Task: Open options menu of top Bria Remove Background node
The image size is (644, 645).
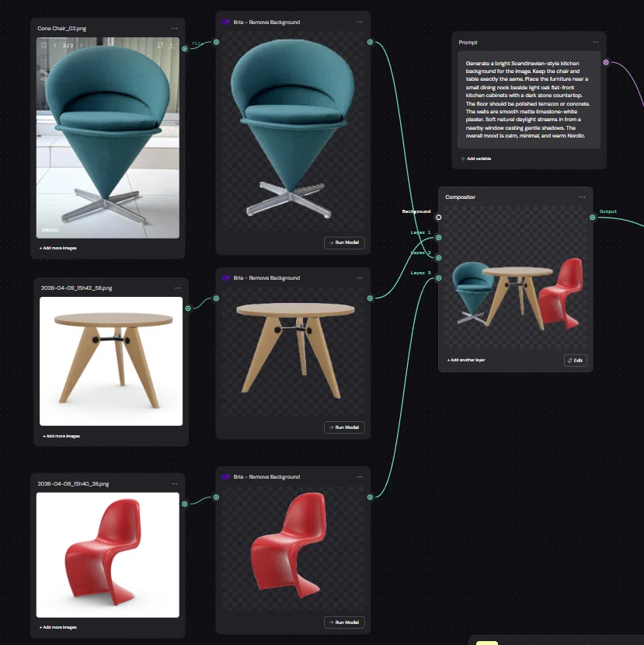Action: [x=360, y=22]
